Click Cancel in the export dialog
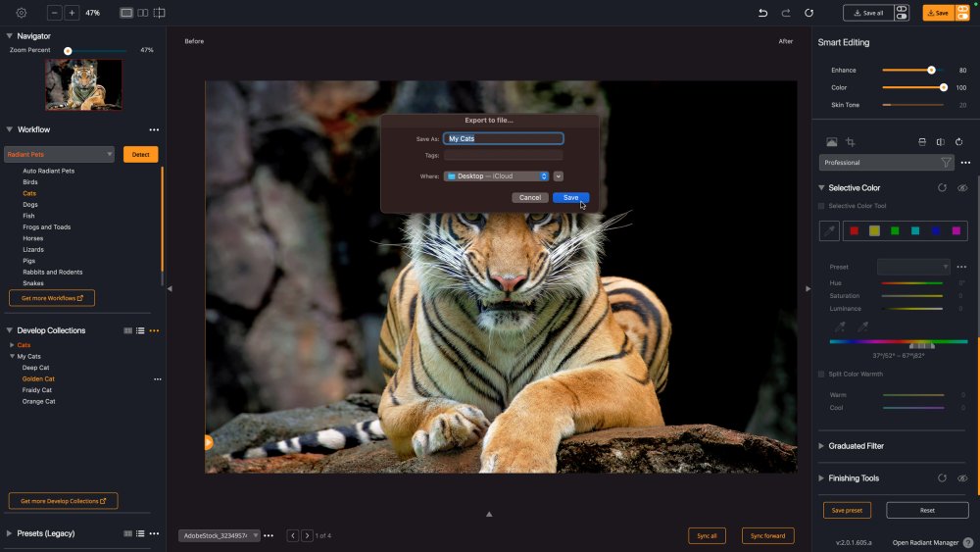Screen dimensions: 980x552 coord(530,197)
